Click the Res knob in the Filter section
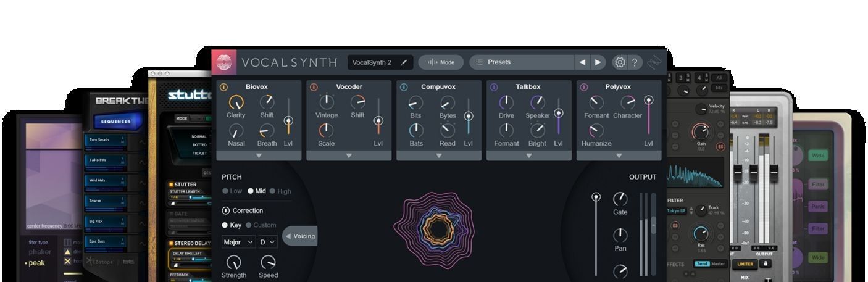 pos(701,234)
